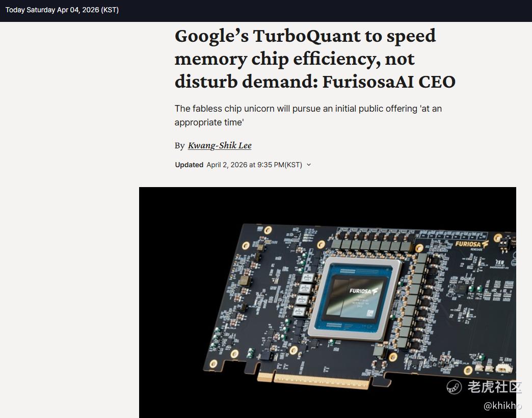This screenshot has width=532, height=418.
Task: Click 'Updated April 2, 2026 at 9:35 PM(KST)' text
Action: pyautogui.click(x=238, y=165)
